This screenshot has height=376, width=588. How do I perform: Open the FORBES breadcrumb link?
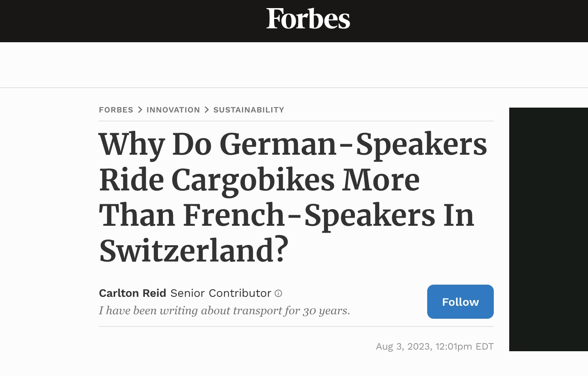pyautogui.click(x=116, y=110)
